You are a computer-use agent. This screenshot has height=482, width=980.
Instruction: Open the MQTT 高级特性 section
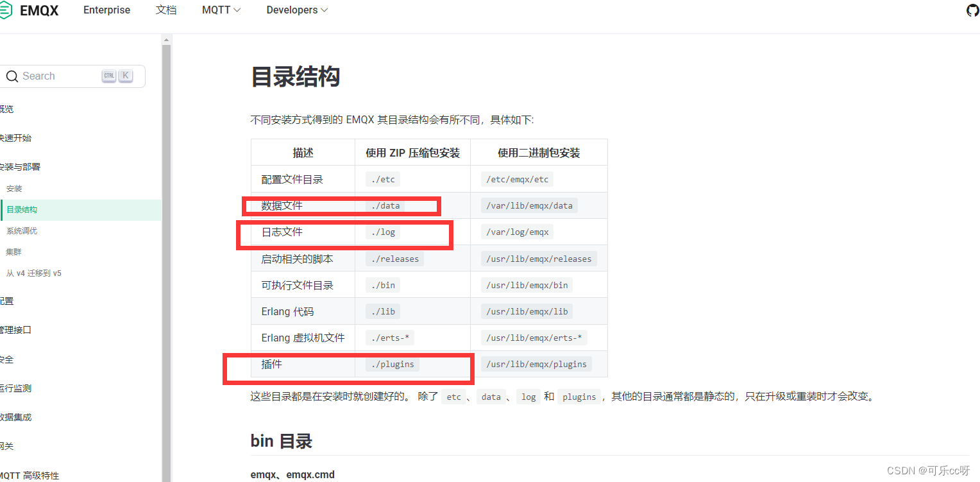coord(30,476)
